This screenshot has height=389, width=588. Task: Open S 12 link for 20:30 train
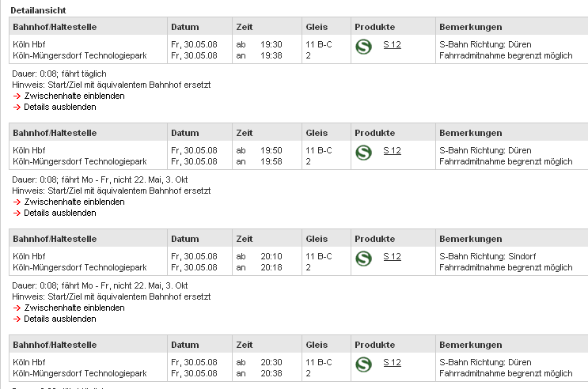[x=392, y=363]
